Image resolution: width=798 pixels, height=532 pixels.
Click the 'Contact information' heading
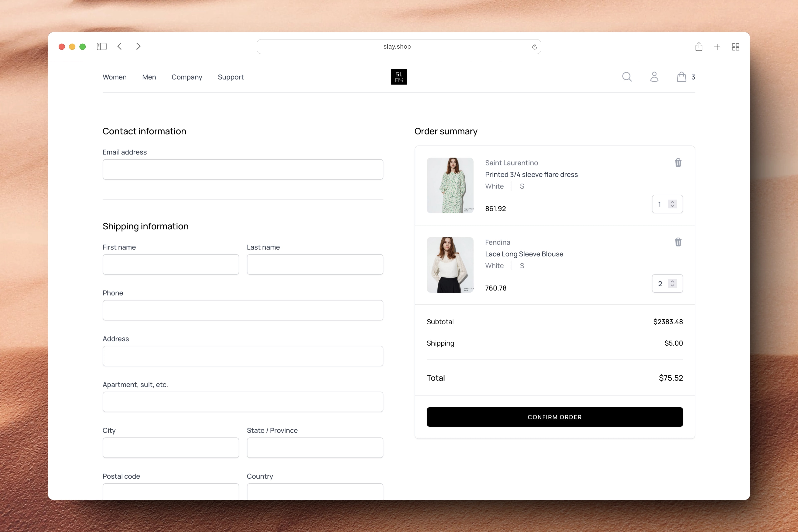[x=144, y=131]
